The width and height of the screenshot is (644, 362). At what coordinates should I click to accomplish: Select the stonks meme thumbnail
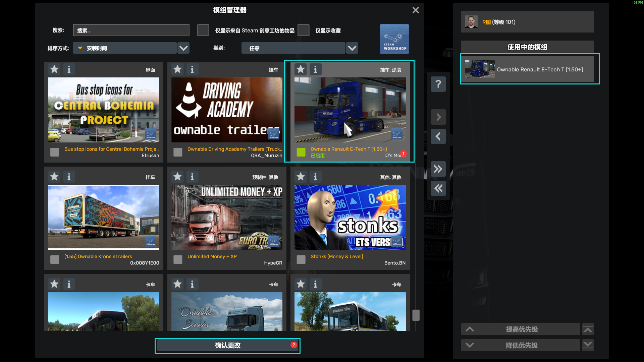pyautogui.click(x=350, y=217)
